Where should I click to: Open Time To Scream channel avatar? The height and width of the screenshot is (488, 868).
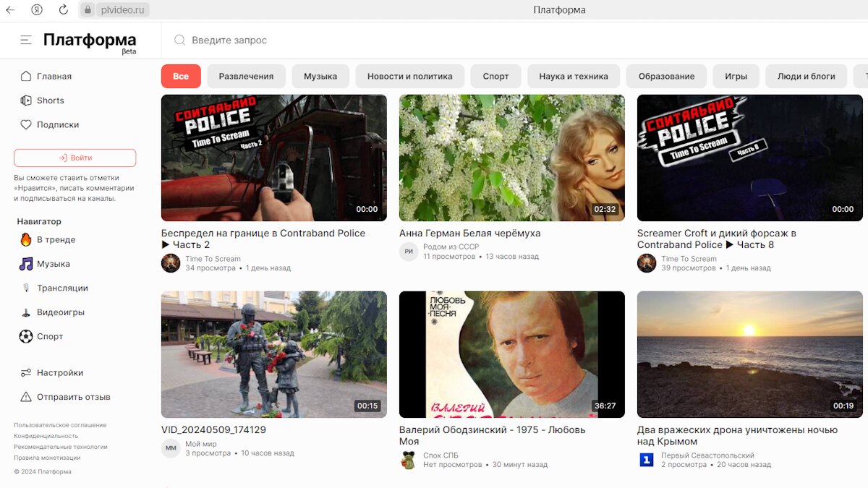click(171, 263)
